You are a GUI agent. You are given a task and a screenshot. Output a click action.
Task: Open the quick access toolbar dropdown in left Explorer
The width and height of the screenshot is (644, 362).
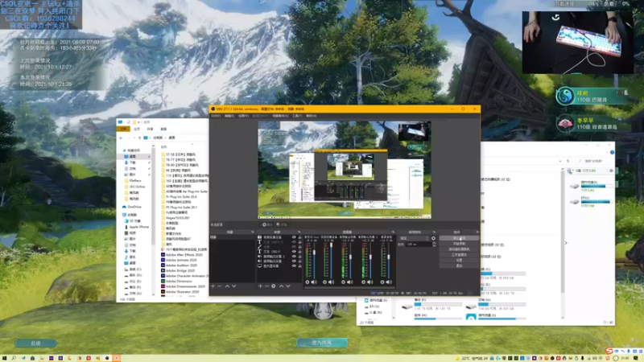tap(138, 122)
